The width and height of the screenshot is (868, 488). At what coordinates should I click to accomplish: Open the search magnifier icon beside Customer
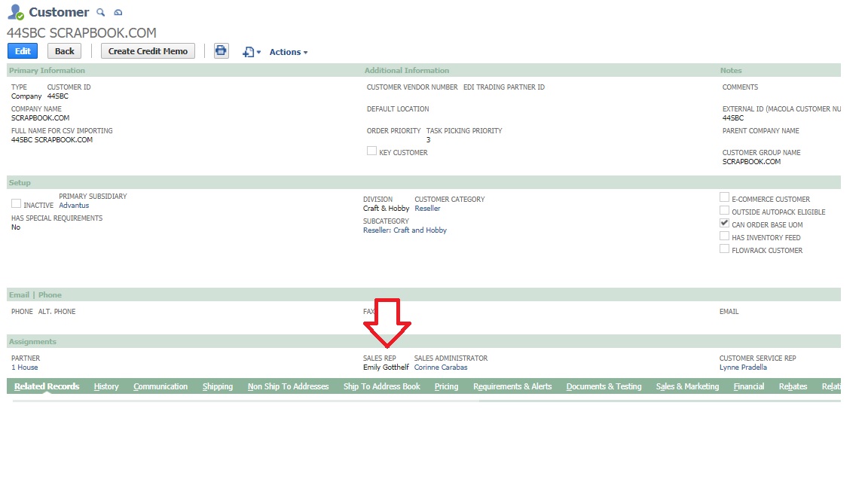100,12
